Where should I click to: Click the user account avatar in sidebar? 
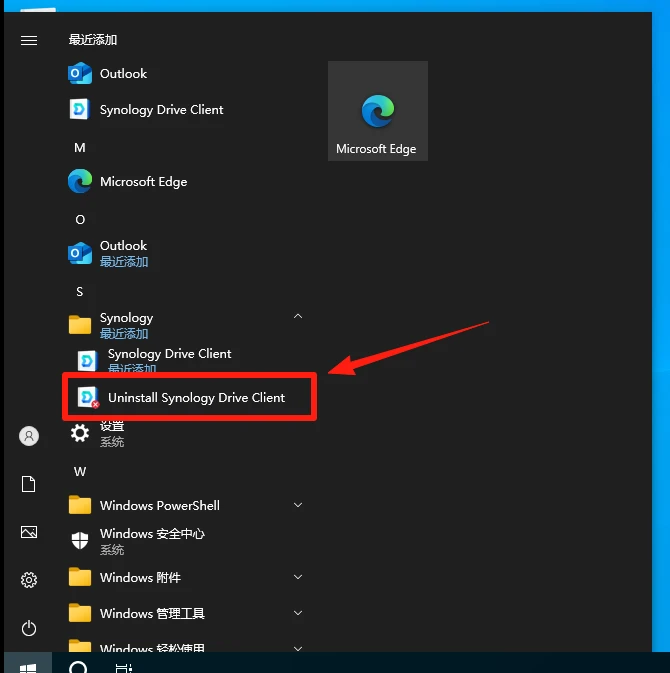tap(29, 436)
